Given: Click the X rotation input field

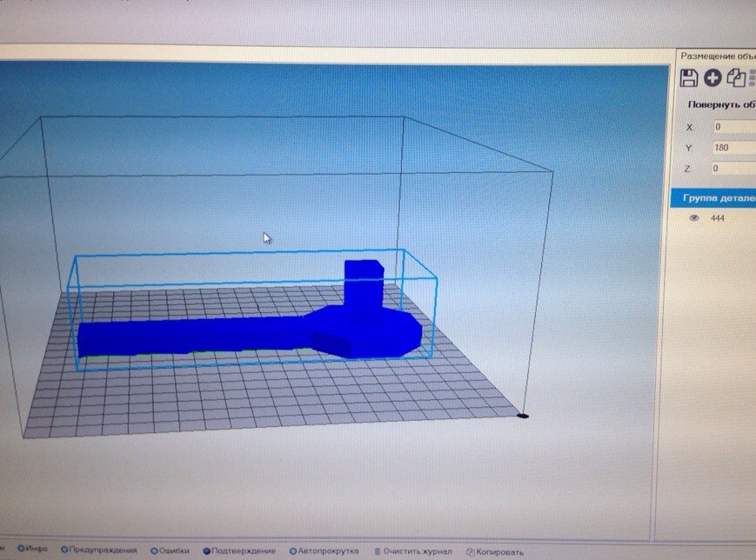Looking at the screenshot, I should [734, 127].
